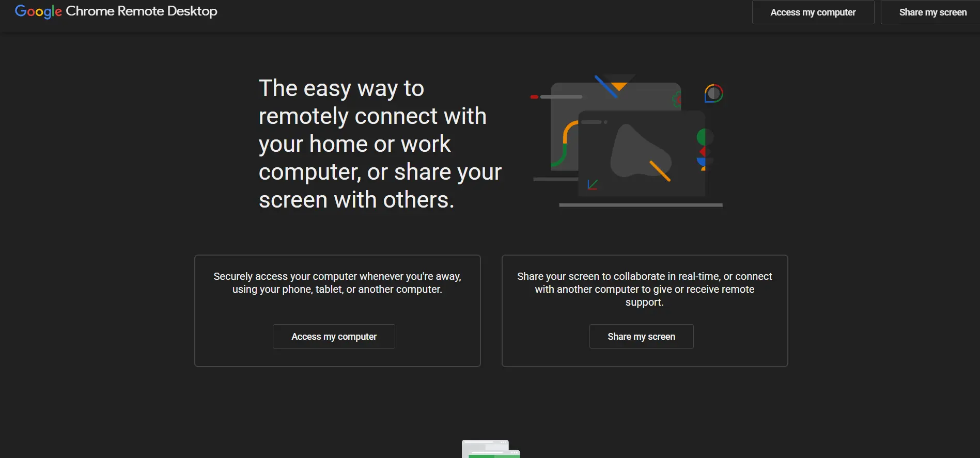Click Access my computer button in the card
Screen dimensions: 980x458
click(x=334, y=337)
